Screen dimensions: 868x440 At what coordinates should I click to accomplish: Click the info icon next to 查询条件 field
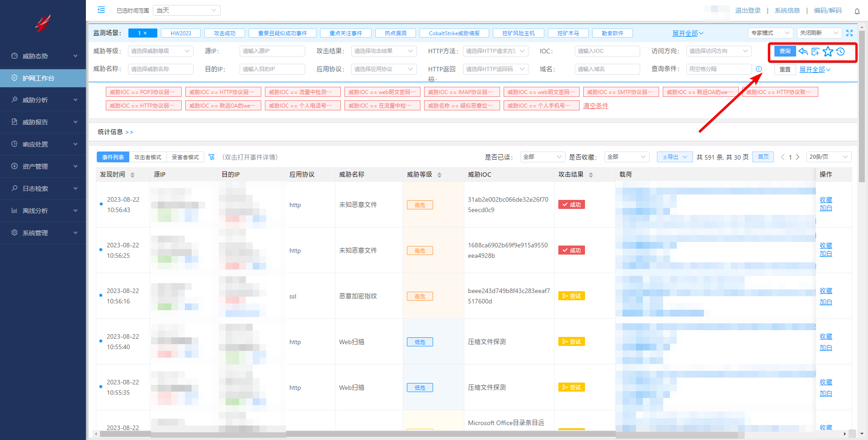point(759,69)
